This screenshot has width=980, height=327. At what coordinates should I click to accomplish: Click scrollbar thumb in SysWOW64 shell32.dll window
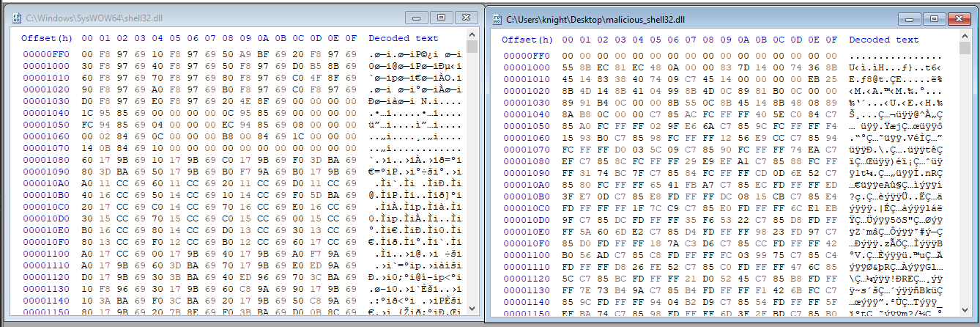[472, 47]
